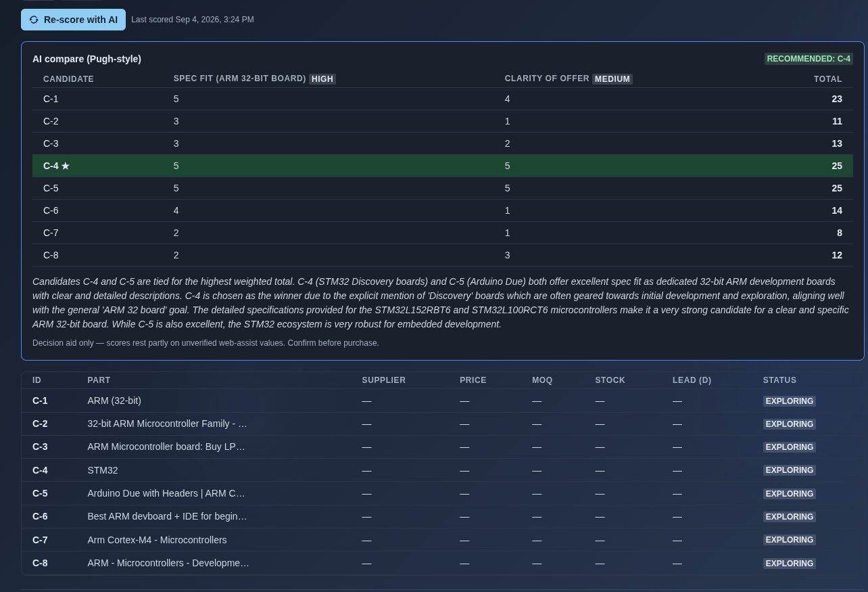Click the total score 11 for C-2
The width and height of the screenshot is (868, 592).
[837, 121]
